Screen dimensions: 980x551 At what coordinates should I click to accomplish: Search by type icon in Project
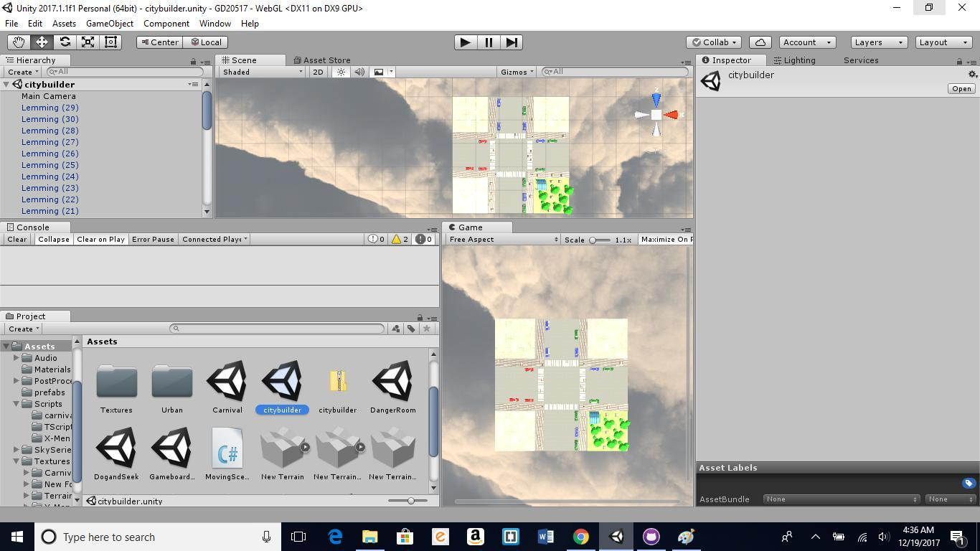[x=395, y=329]
